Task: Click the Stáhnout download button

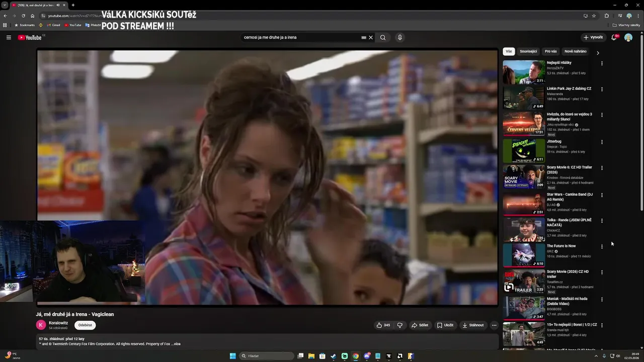Action: (473, 325)
